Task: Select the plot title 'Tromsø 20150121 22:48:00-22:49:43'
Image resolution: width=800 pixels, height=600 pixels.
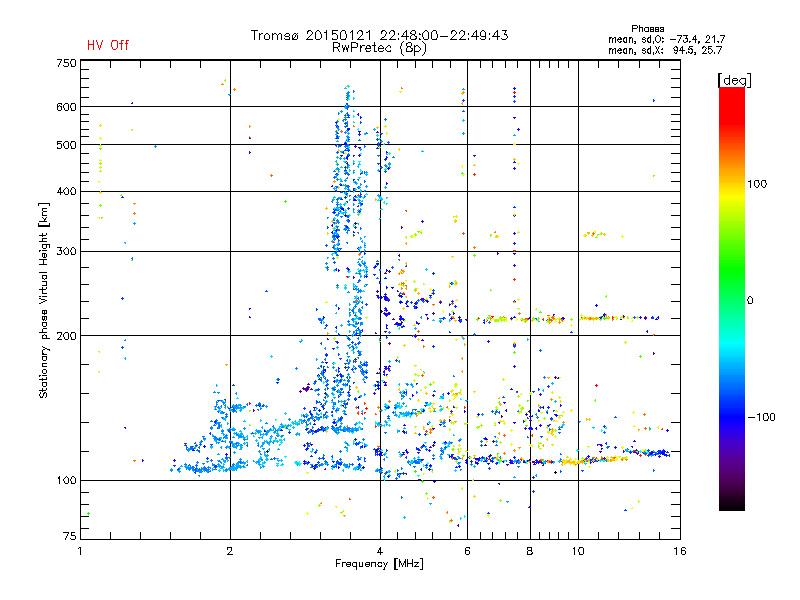Action: point(379,35)
